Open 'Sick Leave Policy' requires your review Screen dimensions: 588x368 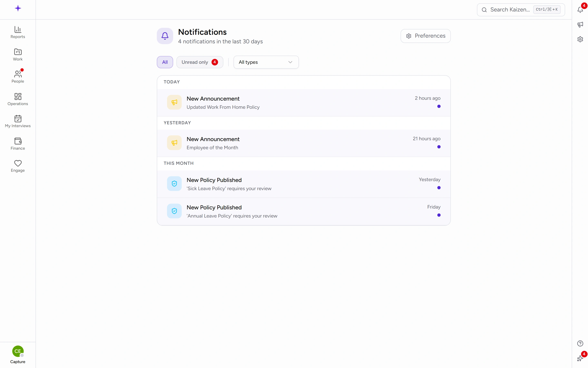(x=304, y=184)
